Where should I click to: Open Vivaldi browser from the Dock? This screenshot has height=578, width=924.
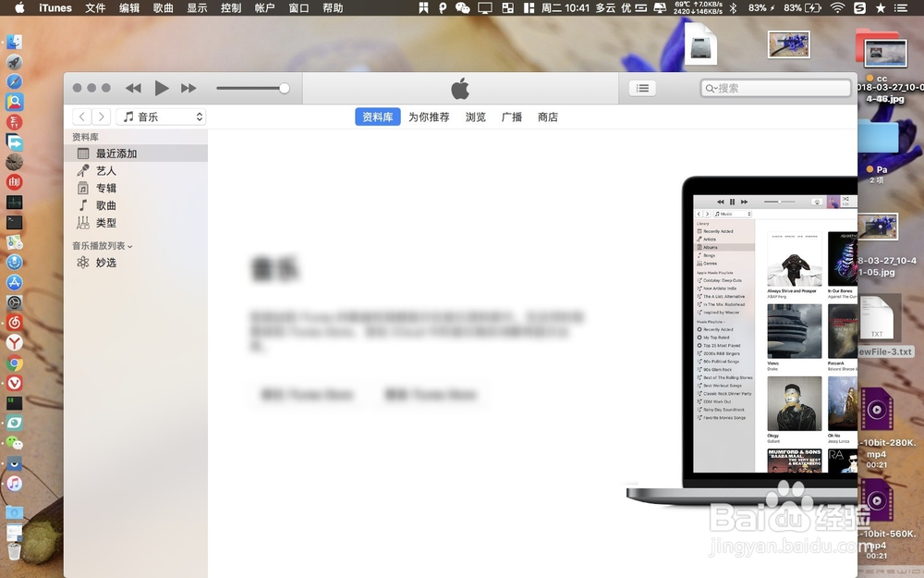pyautogui.click(x=14, y=384)
